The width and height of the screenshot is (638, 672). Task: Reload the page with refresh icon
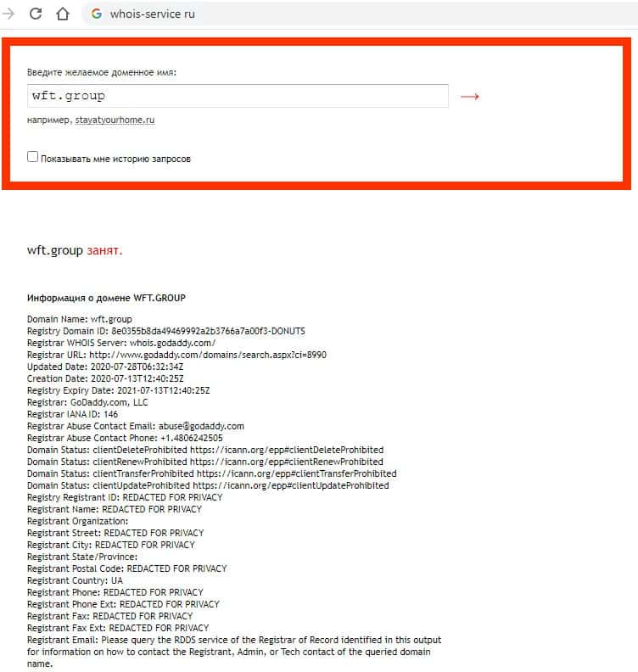click(x=36, y=14)
